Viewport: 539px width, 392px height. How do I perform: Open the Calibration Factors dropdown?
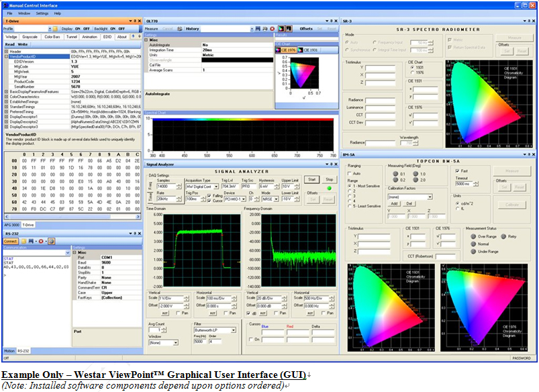430,197
